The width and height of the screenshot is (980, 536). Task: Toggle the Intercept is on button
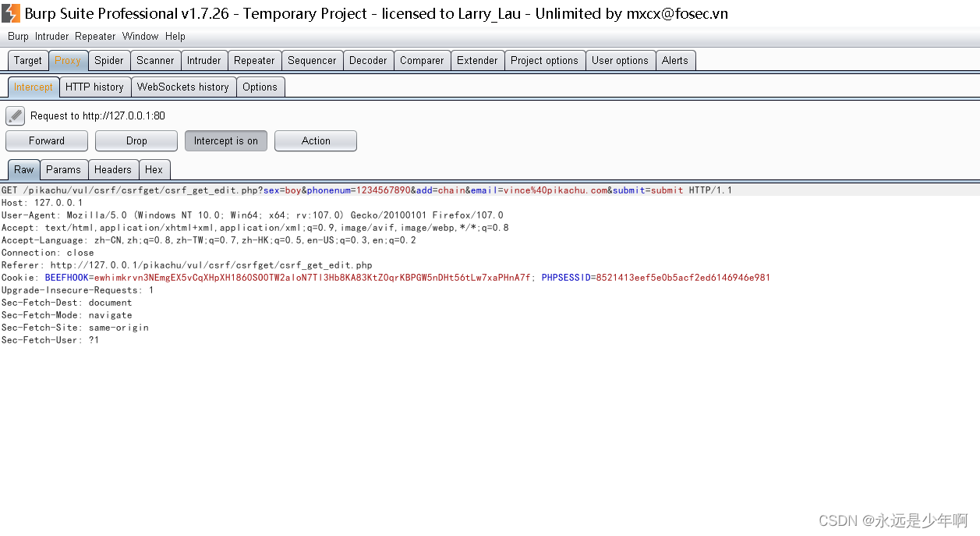[x=226, y=140]
